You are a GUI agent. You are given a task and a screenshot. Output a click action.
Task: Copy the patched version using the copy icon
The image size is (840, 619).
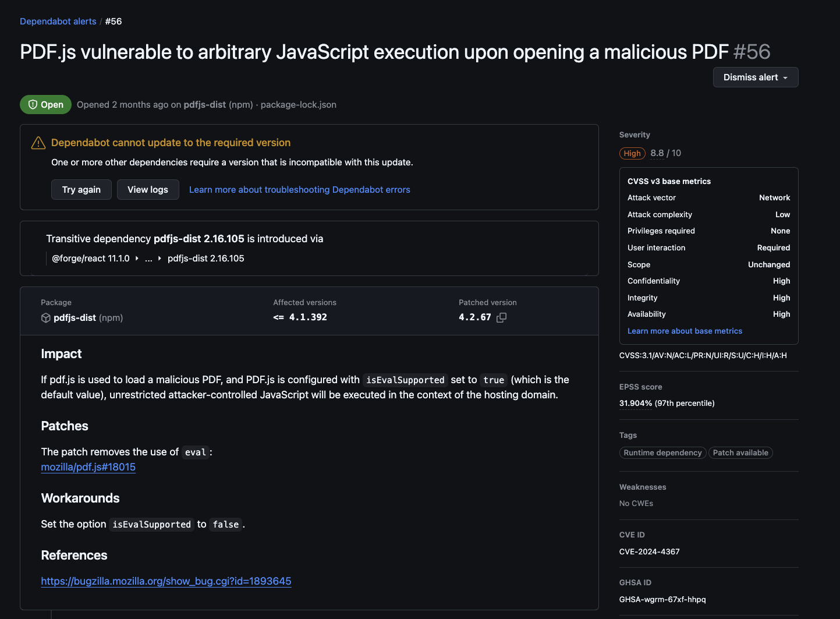(x=502, y=317)
